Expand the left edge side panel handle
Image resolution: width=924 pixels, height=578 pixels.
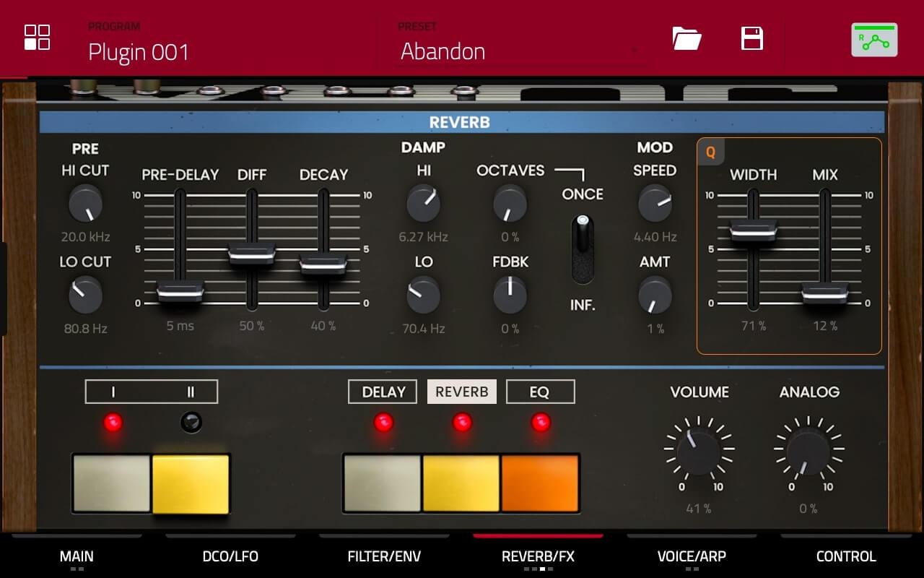4,289
